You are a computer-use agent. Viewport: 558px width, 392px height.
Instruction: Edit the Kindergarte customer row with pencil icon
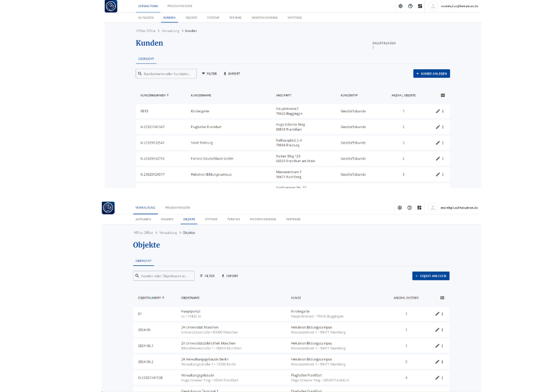[x=438, y=111]
